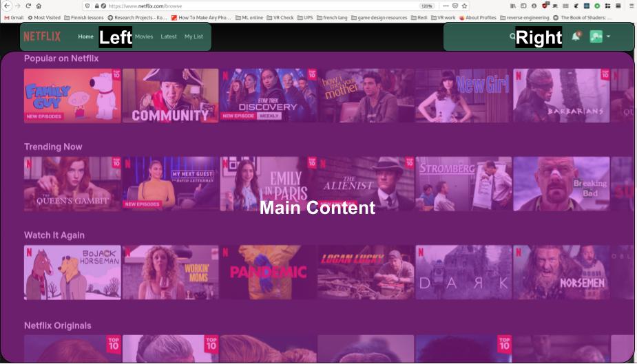Click the green circle extension icon
Viewport: 637px width, 364px height.
click(597, 6)
